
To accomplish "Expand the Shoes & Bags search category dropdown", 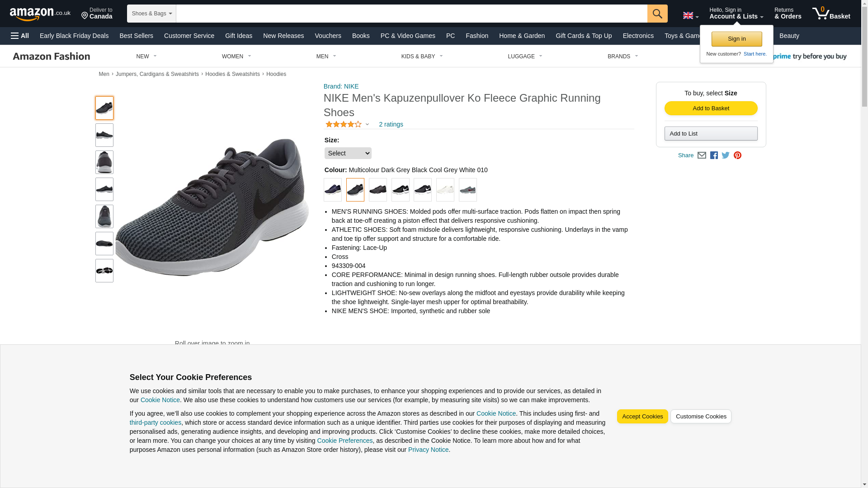I will [x=151, y=14].
